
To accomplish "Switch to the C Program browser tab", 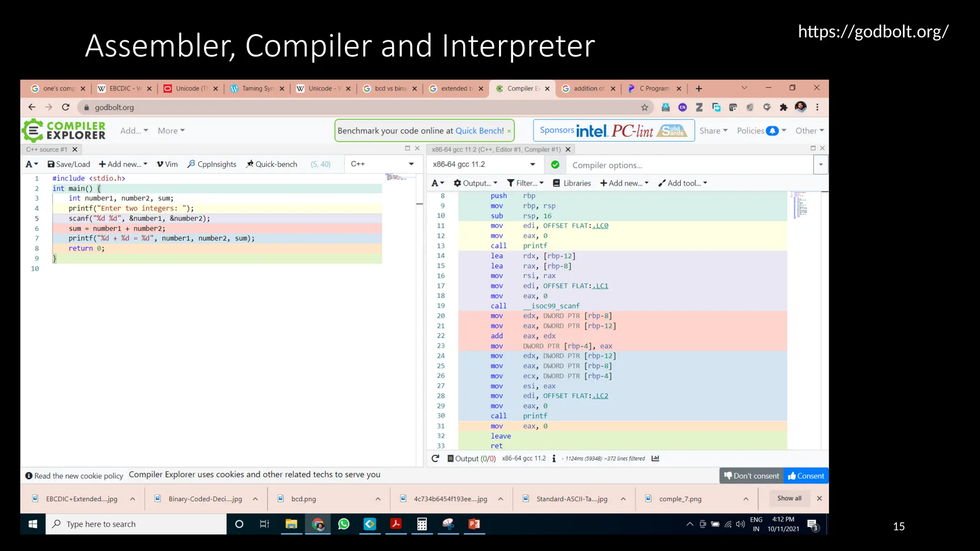I will (654, 88).
